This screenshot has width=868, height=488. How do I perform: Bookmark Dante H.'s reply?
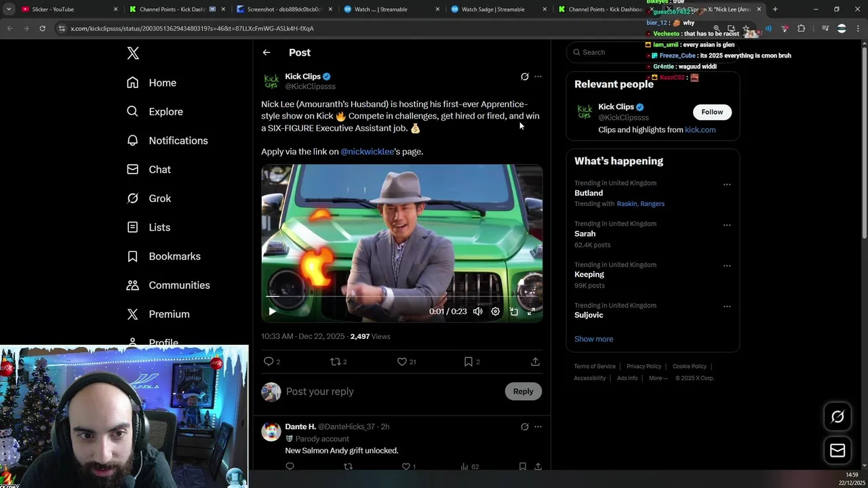[522, 466]
